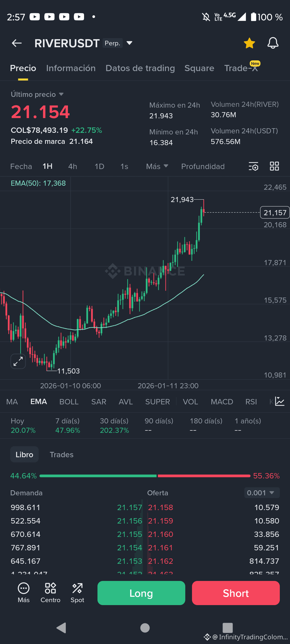Image resolution: width=290 pixels, height=644 pixels.
Task: Tap the back arrow icon
Action: pyautogui.click(x=17, y=43)
